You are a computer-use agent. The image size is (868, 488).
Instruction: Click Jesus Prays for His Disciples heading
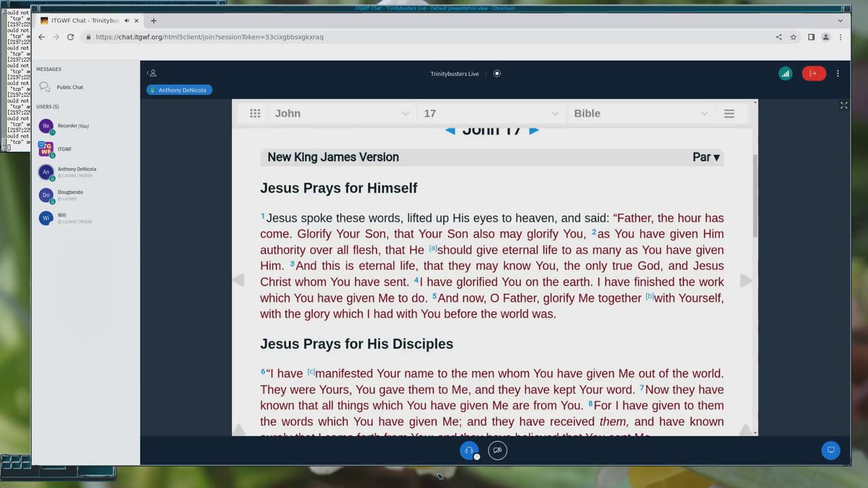[x=357, y=344]
